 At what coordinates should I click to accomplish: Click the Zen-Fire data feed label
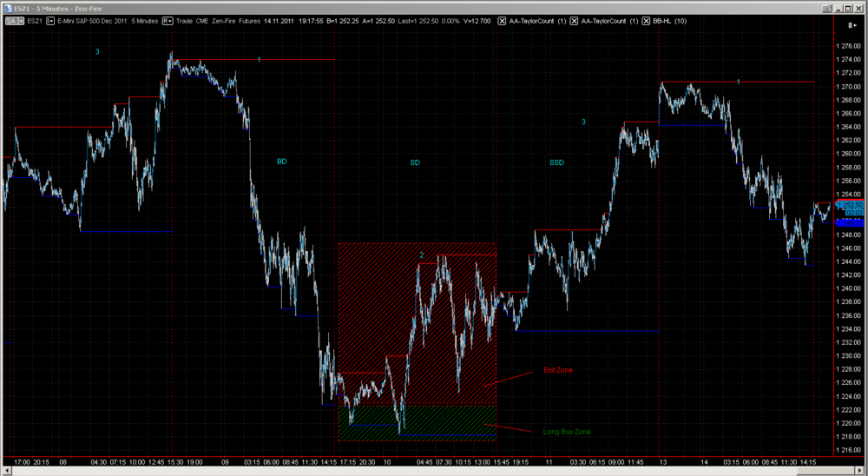click(x=224, y=21)
